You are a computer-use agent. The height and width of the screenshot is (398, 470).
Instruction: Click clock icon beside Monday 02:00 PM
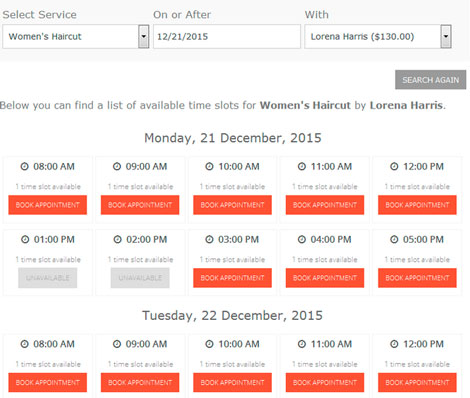pos(118,239)
